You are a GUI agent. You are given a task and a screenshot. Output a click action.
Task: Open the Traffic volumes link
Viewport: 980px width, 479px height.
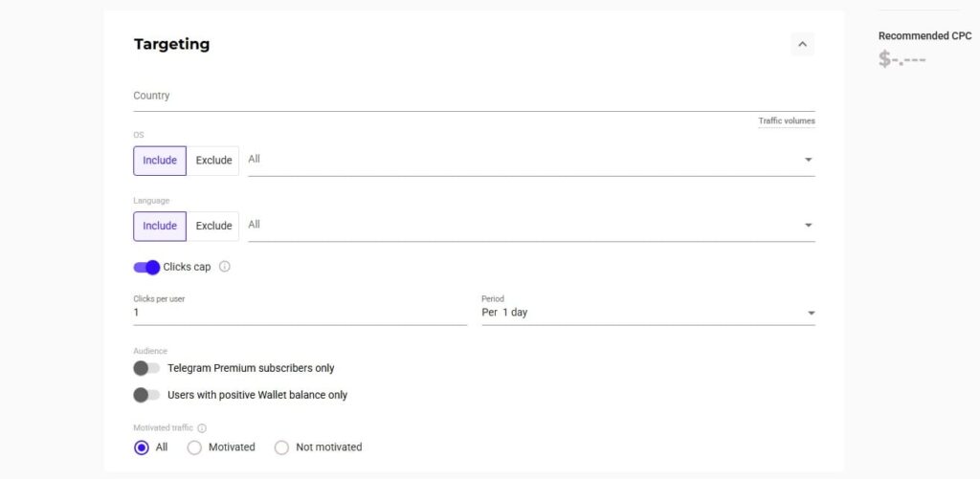(787, 121)
